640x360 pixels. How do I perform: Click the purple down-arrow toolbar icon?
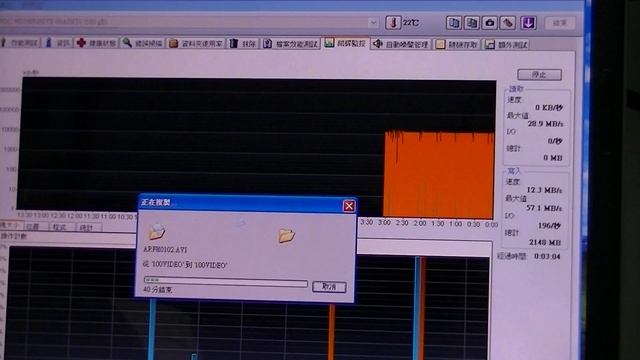[528, 23]
